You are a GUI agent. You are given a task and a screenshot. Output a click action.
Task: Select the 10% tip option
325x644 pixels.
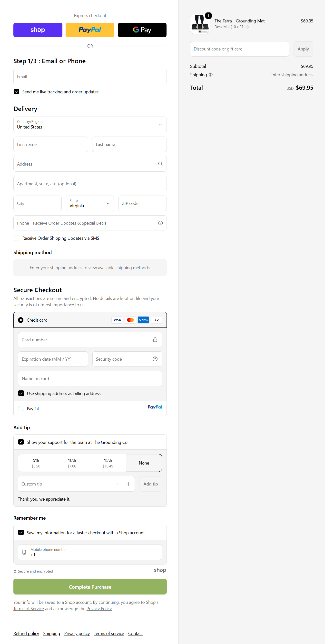pyautogui.click(x=72, y=463)
